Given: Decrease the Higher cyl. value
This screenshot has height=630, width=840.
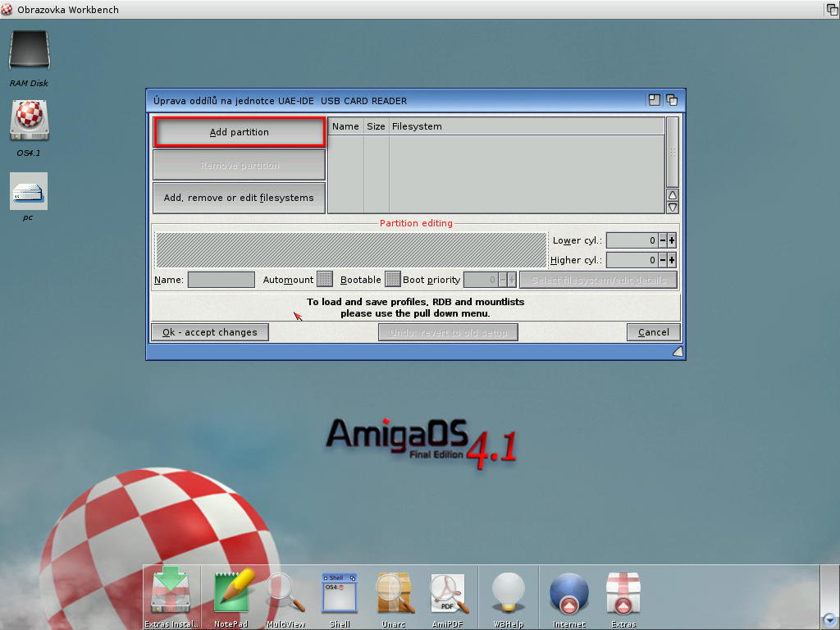Looking at the screenshot, I should tap(662, 260).
